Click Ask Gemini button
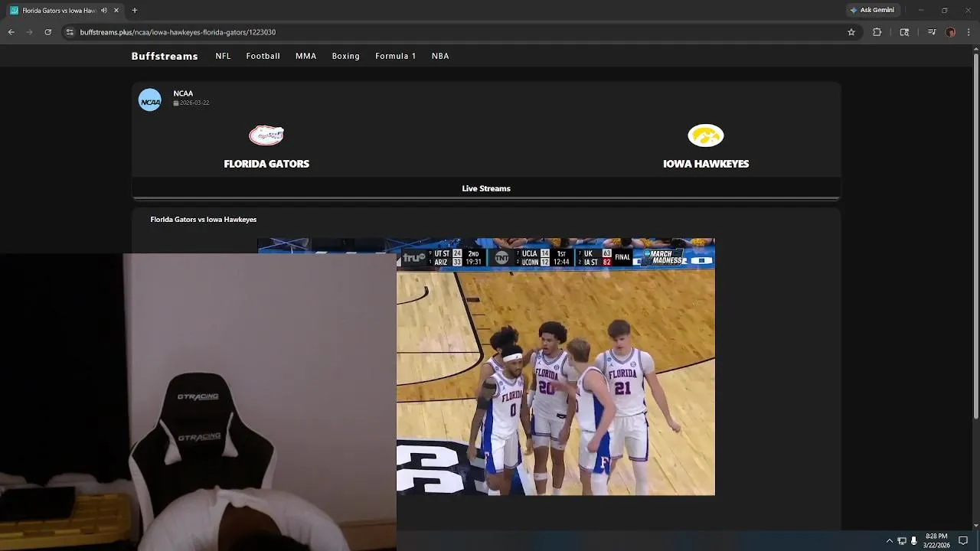This screenshot has height=551, width=980. tap(872, 10)
